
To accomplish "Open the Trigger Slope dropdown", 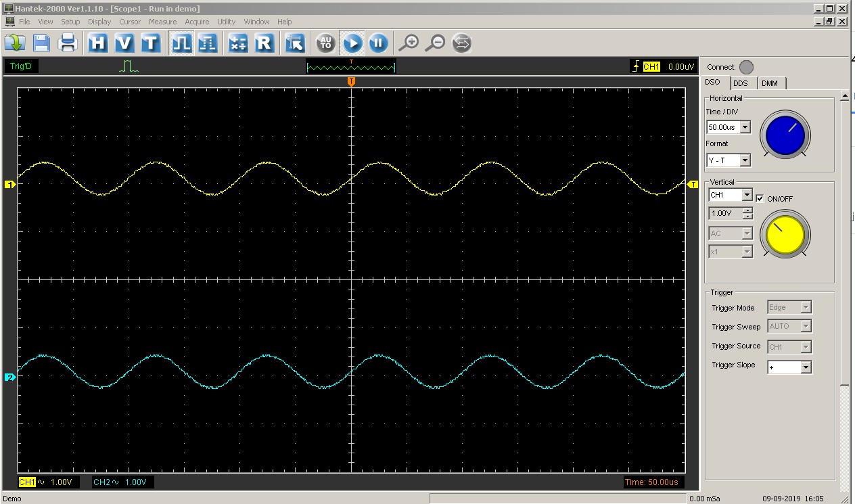I will pyautogui.click(x=805, y=367).
